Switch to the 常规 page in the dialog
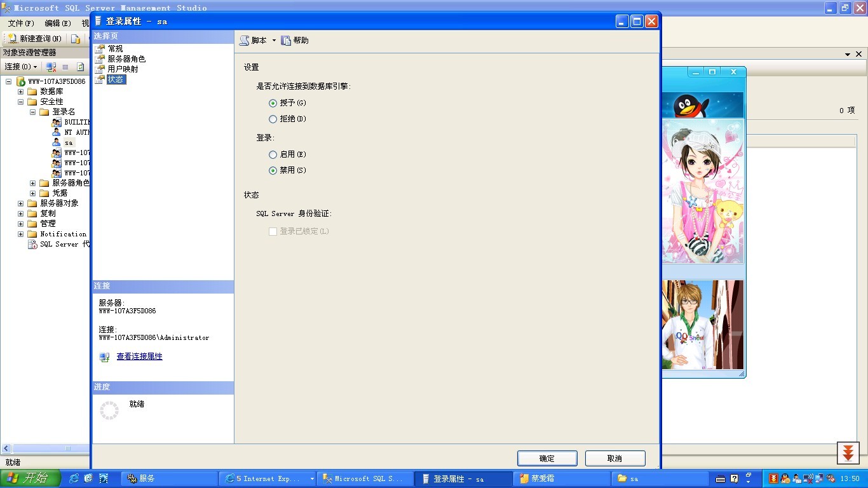 (x=116, y=49)
